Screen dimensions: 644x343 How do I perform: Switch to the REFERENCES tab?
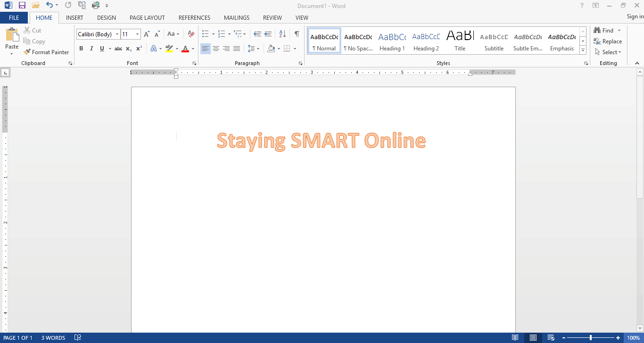(x=194, y=18)
